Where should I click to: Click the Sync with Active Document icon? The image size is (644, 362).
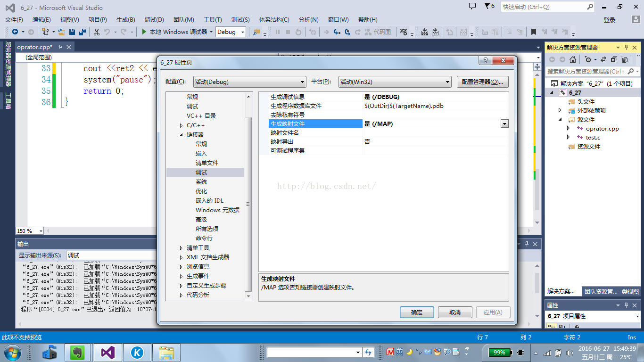[603, 59]
